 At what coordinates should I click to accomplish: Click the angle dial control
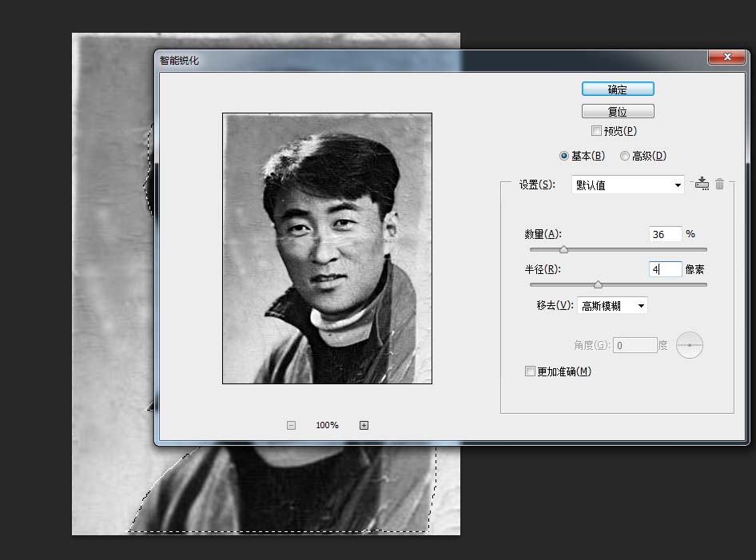coord(689,344)
